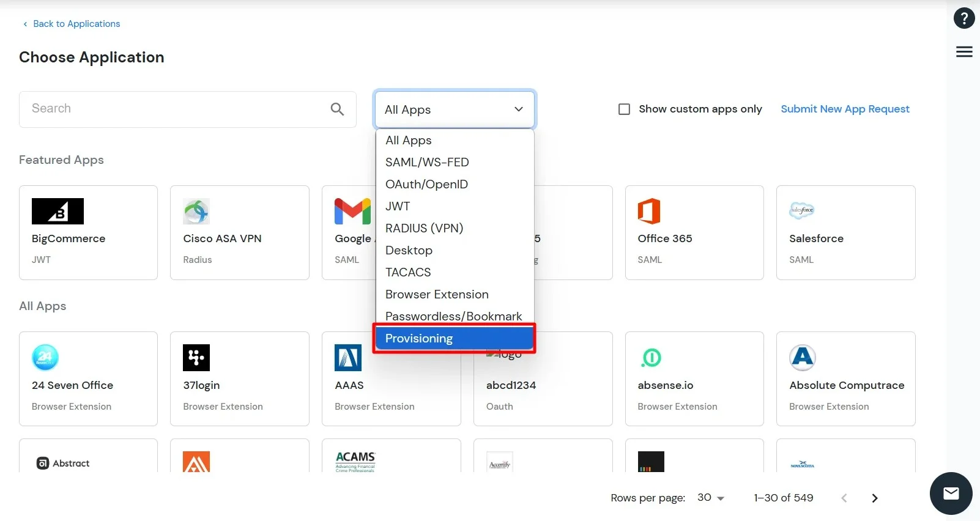Click the 1–30 of 549 text
Screen dimensions: 980x521
pyautogui.click(x=784, y=498)
